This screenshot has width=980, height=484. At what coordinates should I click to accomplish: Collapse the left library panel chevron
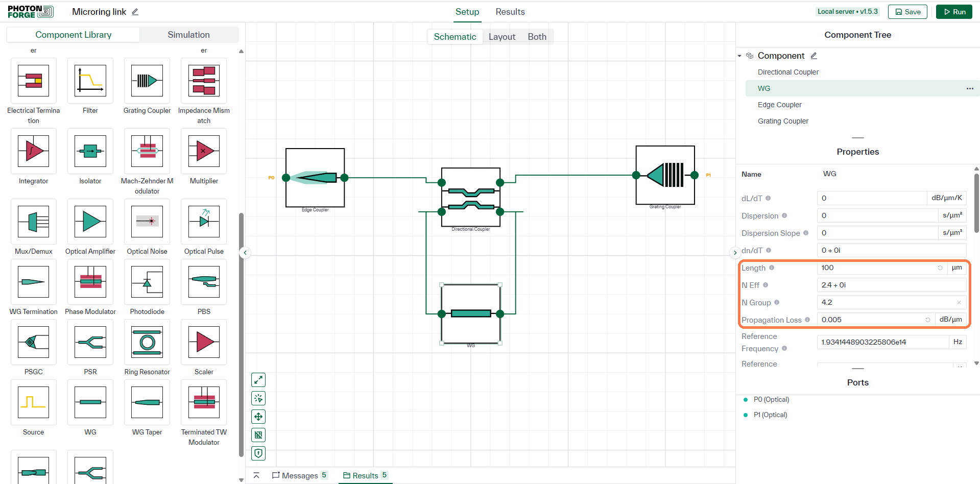(x=245, y=253)
